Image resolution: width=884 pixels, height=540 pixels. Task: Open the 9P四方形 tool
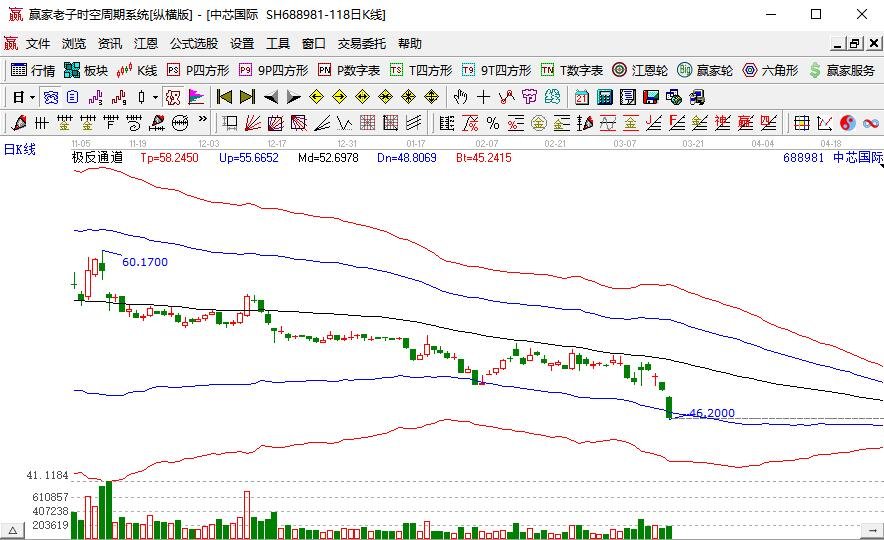click(x=273, y=70)
